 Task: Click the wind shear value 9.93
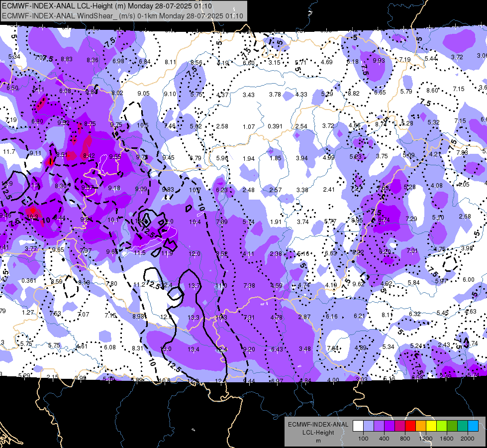coord(379,60)
